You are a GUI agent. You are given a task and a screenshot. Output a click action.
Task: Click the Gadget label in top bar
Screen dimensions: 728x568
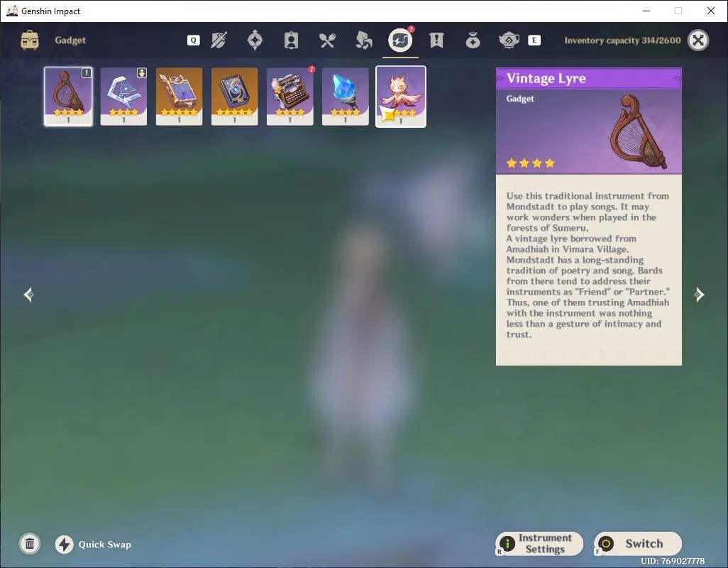70,40
